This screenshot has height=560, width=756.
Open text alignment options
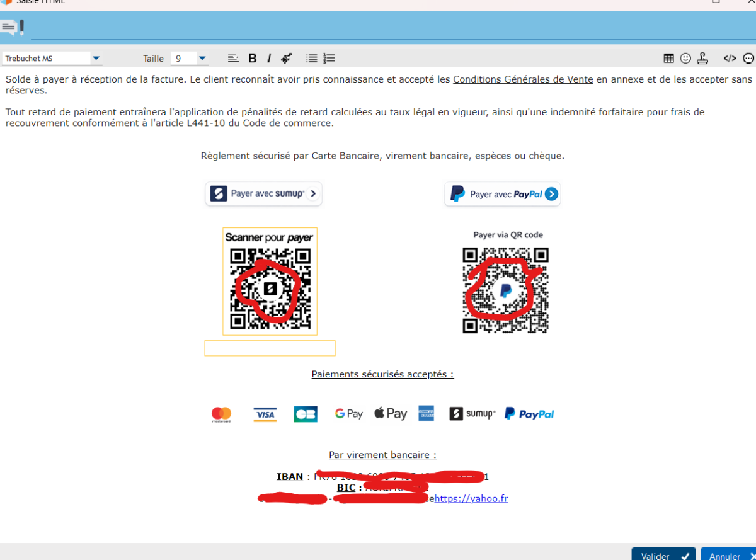[233, 59]
